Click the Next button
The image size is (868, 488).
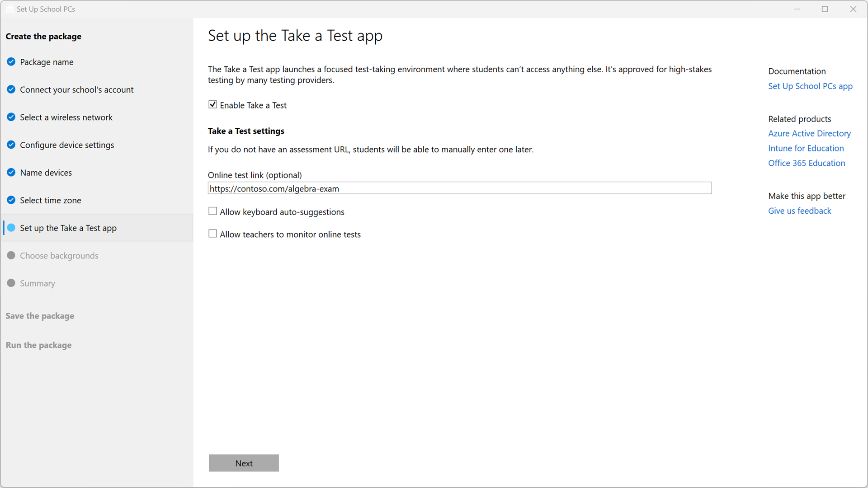(x=244, y=463)
